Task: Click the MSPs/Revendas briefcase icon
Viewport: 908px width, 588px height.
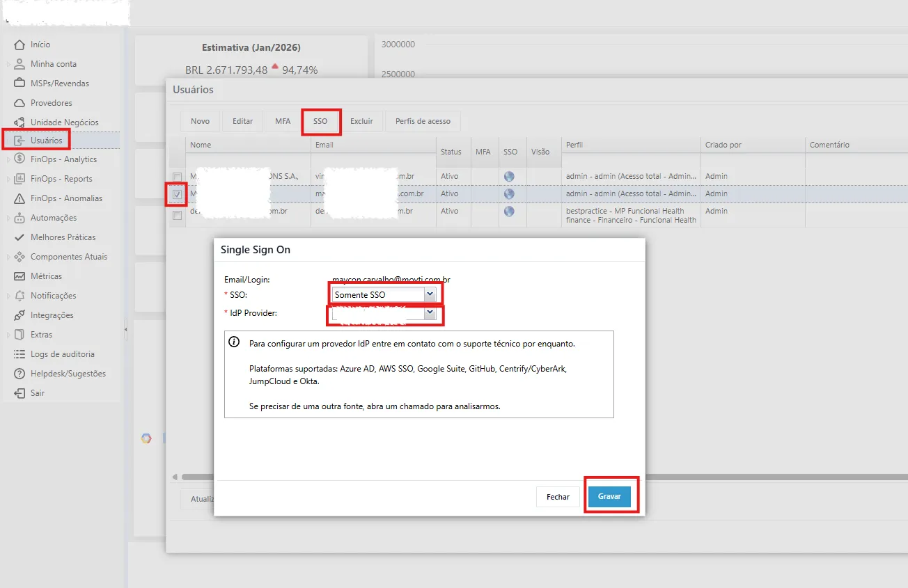Action: click(19, 84)
